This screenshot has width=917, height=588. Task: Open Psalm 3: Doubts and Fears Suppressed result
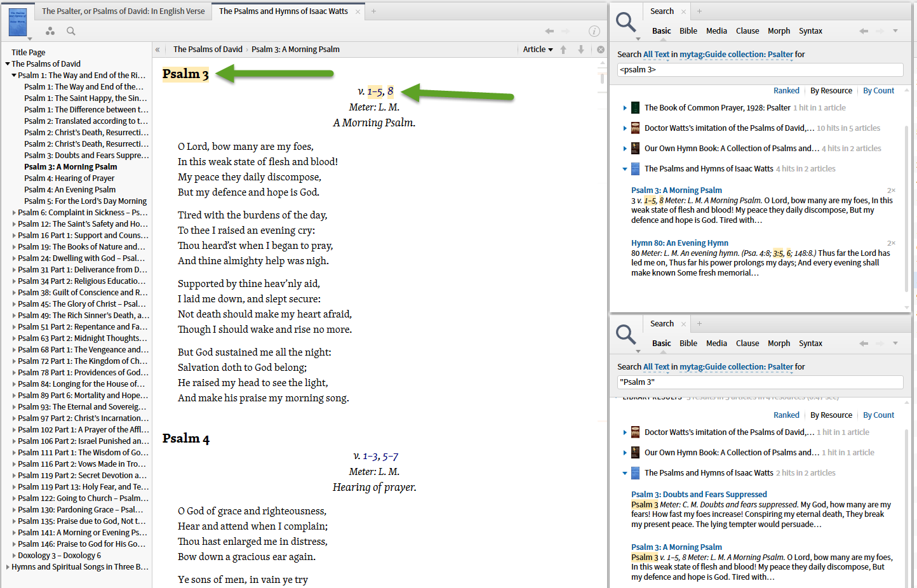click(x=699, y=495)
